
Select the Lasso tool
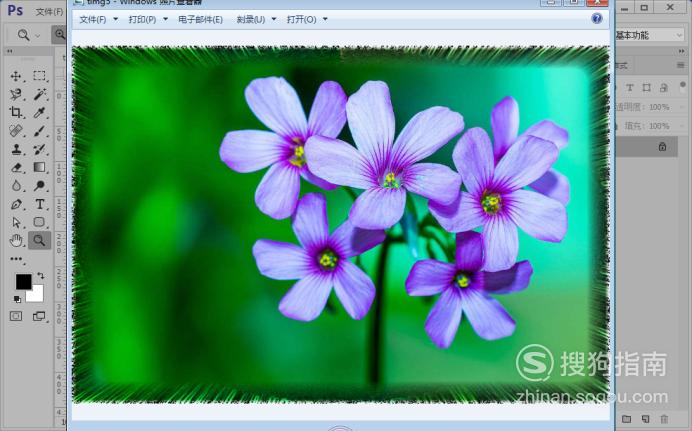click(x=16, y=94)
